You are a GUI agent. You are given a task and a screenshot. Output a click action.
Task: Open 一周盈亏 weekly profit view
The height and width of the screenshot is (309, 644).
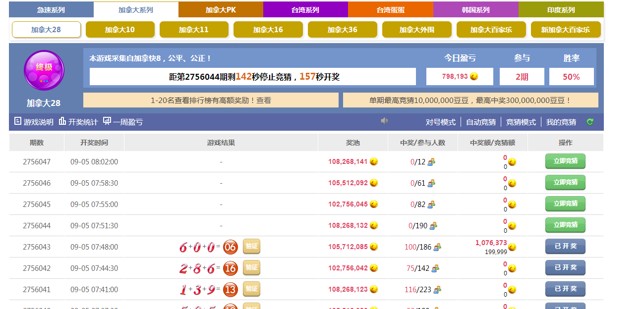point(123,122)
